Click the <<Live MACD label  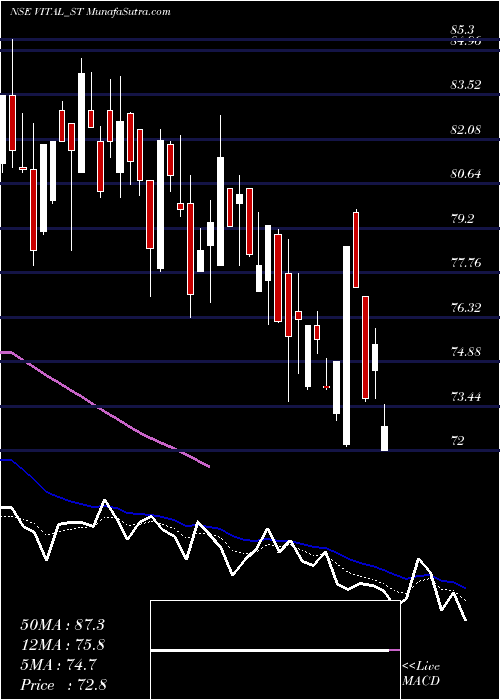pos(421,674)
